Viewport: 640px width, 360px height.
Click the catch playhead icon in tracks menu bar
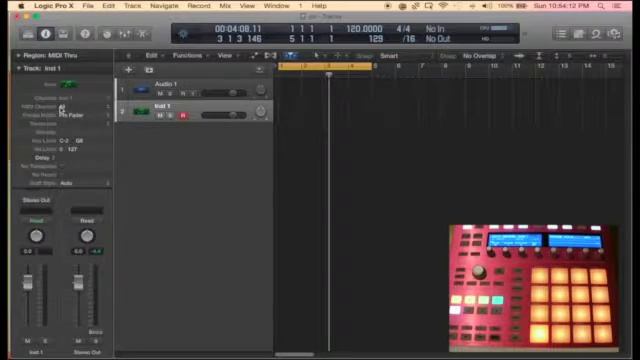click(x=291, y=56)
